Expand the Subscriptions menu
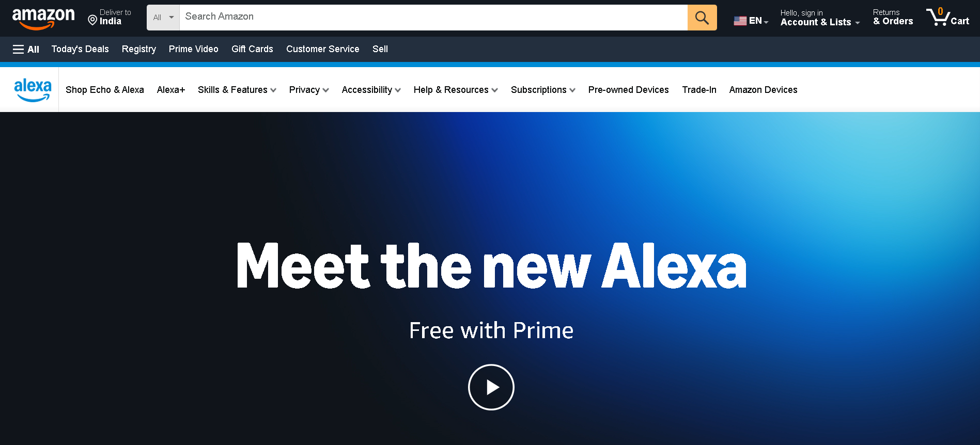 543,90
